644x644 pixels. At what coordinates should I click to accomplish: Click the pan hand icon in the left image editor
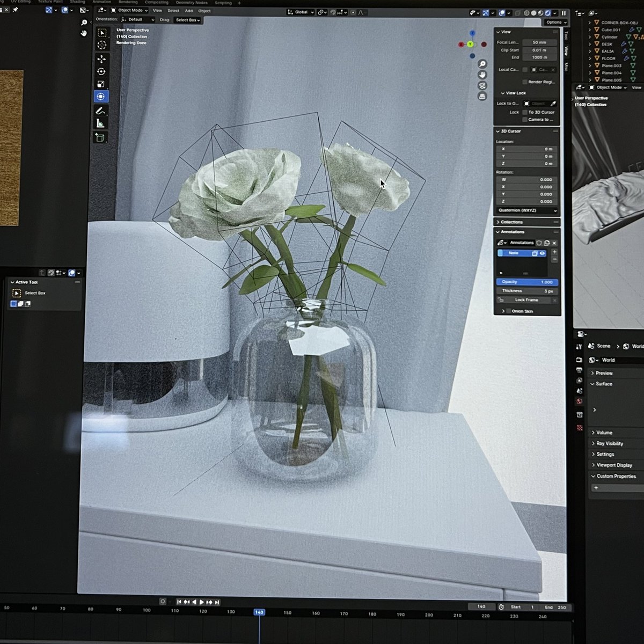click(x=84, y=33)
